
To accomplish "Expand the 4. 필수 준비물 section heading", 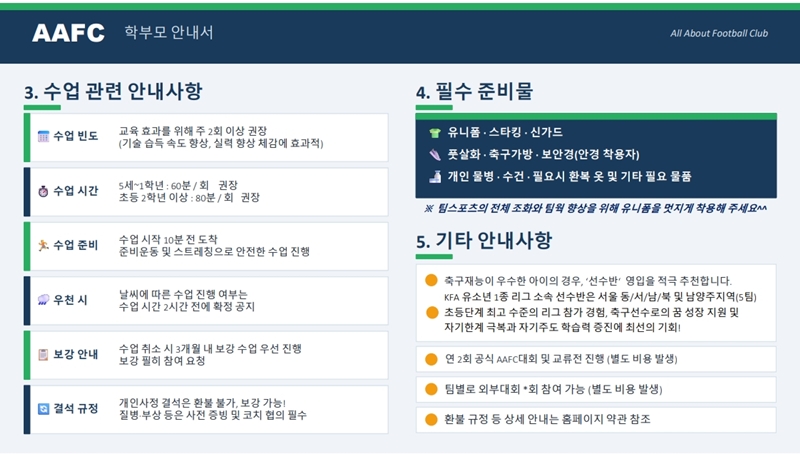I will pyautogui.click(x=474, y=92).
